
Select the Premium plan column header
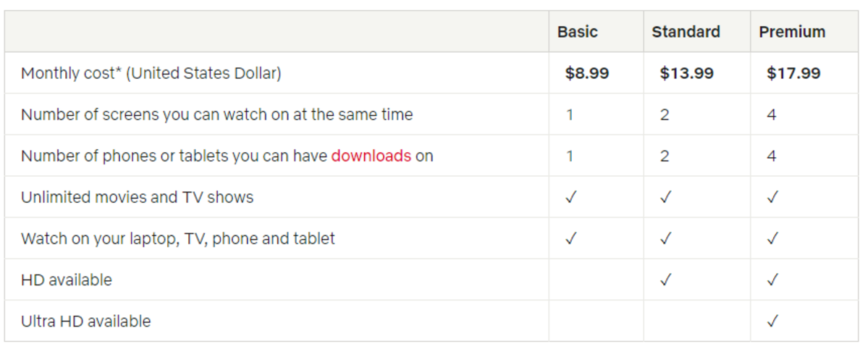[x=791, y=32]
